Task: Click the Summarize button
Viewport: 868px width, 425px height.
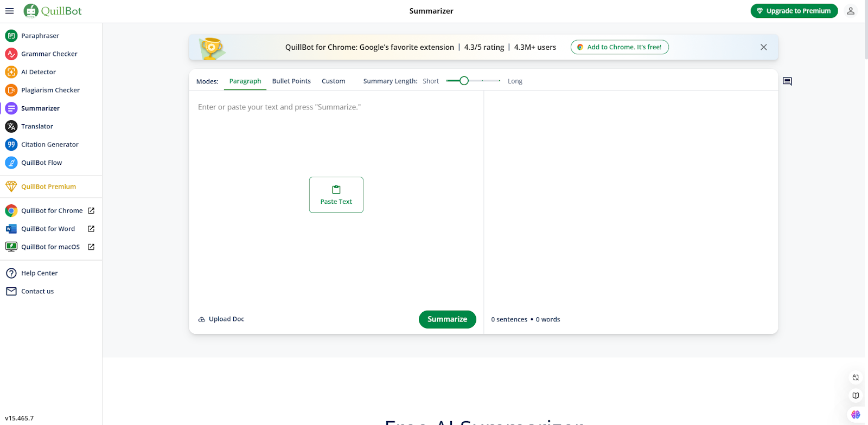Action: pyautogui.click(x=447, y=319)
